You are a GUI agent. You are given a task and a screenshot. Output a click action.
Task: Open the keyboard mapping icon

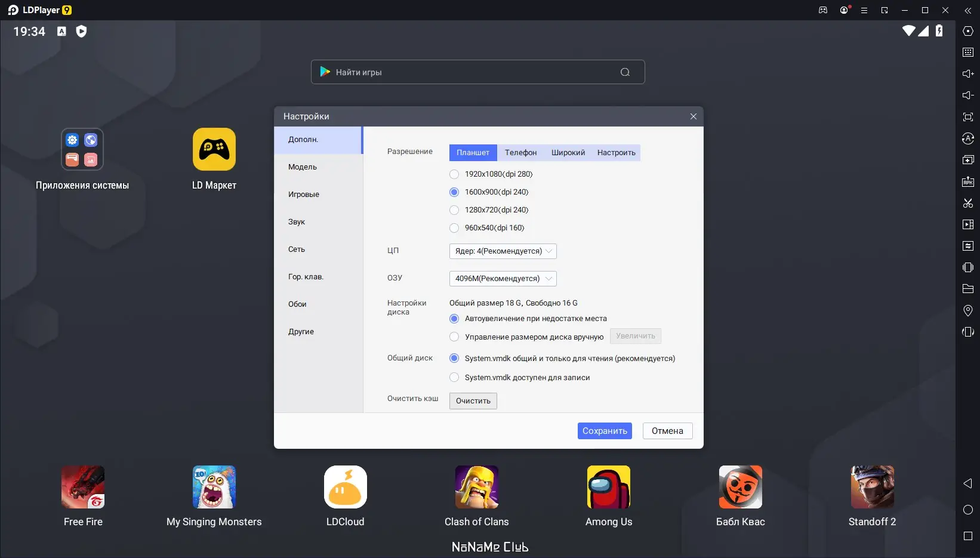(x=968, y=53)
